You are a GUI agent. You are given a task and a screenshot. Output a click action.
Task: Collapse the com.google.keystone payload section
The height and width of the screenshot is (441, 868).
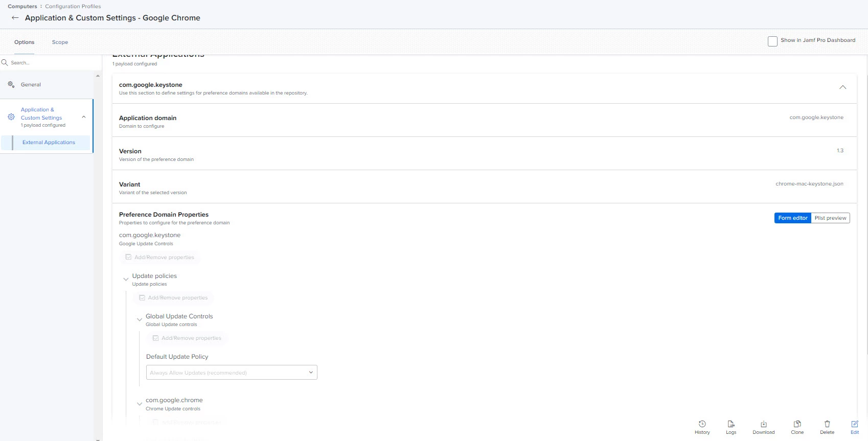(842, 87)
